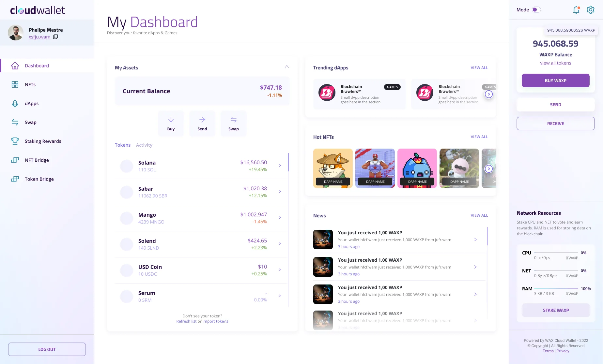603x364 pixels.
Task: Click the dApps rocket icon
Action: [x=15, y=103]
